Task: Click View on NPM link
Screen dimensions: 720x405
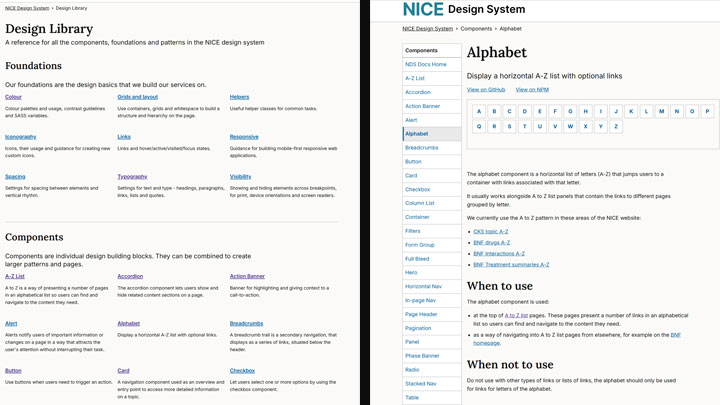Action: click(532, 90)
